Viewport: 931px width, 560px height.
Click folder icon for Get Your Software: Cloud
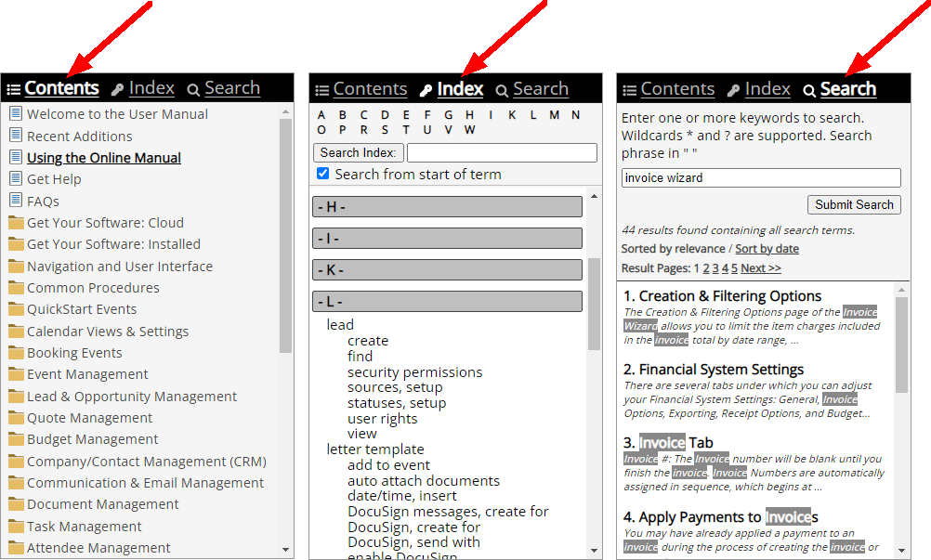point(16,223)
